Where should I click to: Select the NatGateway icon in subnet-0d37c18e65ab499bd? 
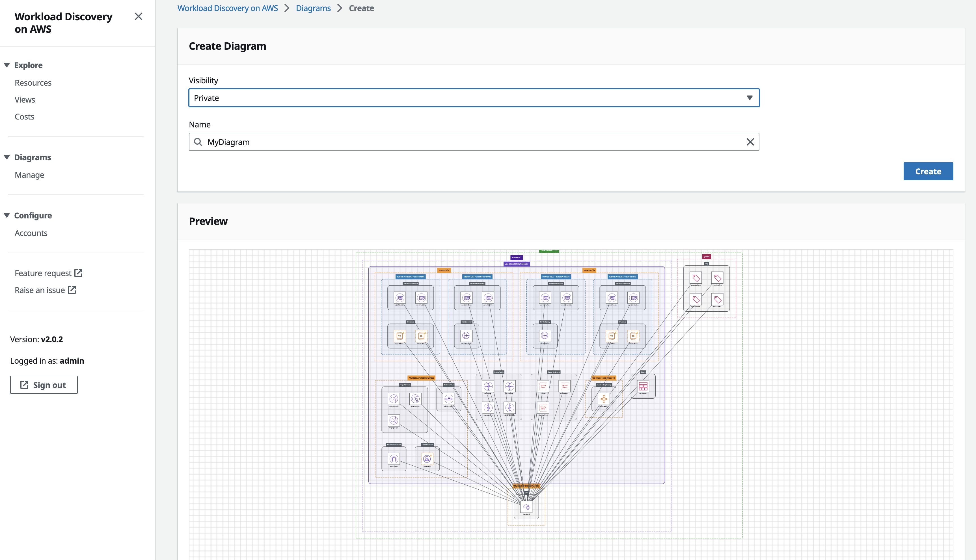(467, 336)
